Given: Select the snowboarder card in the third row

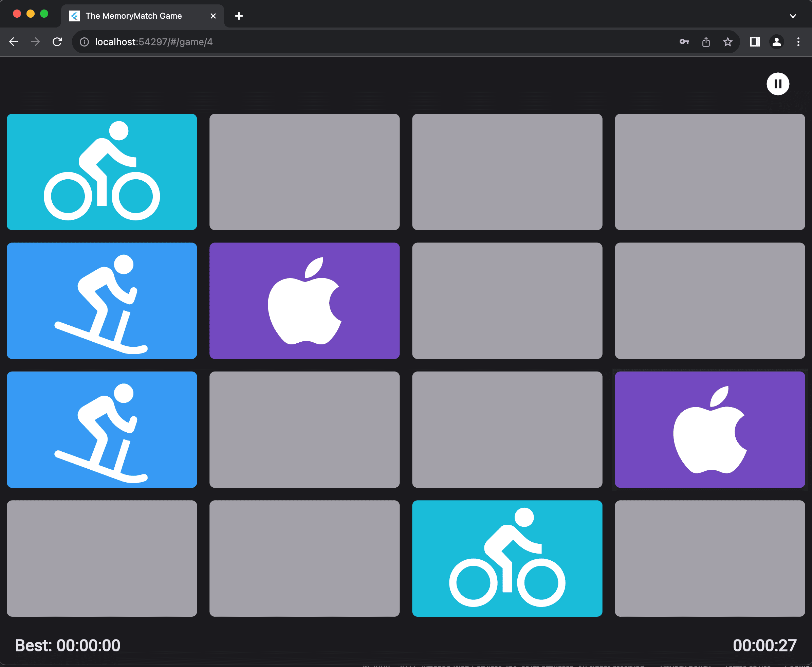Looking at the screenshot, I should click(102, 430).
